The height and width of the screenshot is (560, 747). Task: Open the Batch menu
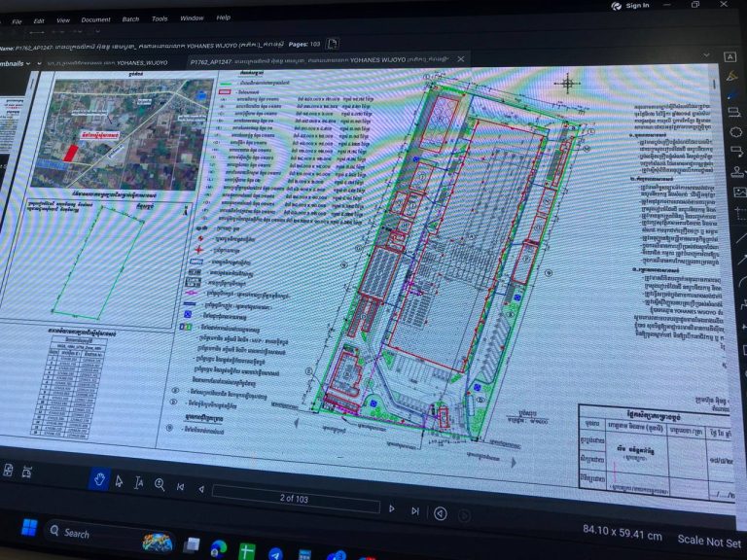coord(130,18)
